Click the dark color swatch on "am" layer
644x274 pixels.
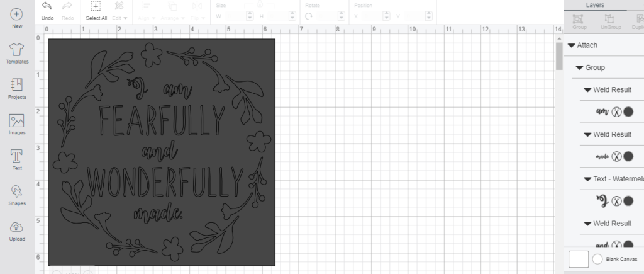pyautogui.click(x=628, y=111)
